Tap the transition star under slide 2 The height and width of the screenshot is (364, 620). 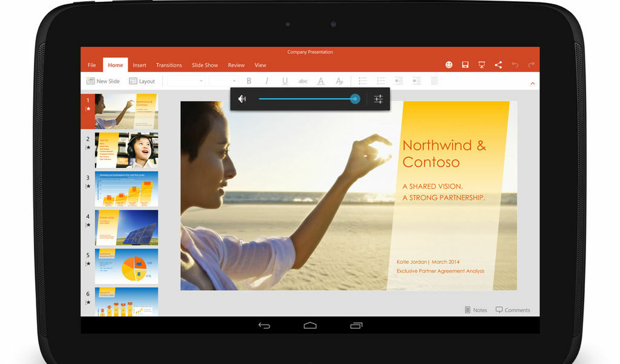click(x=88, y=148)
